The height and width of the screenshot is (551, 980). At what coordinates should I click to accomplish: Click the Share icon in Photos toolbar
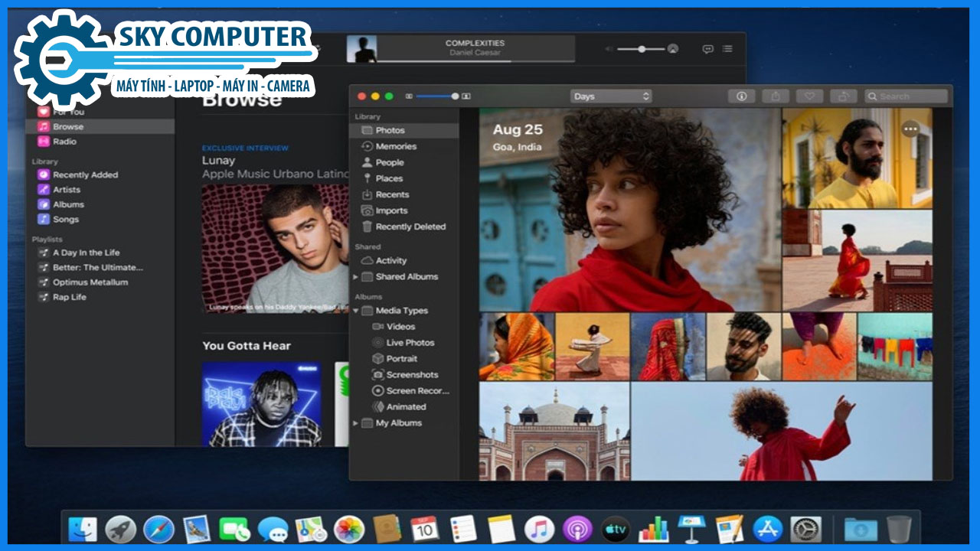[x=776, y=96]
